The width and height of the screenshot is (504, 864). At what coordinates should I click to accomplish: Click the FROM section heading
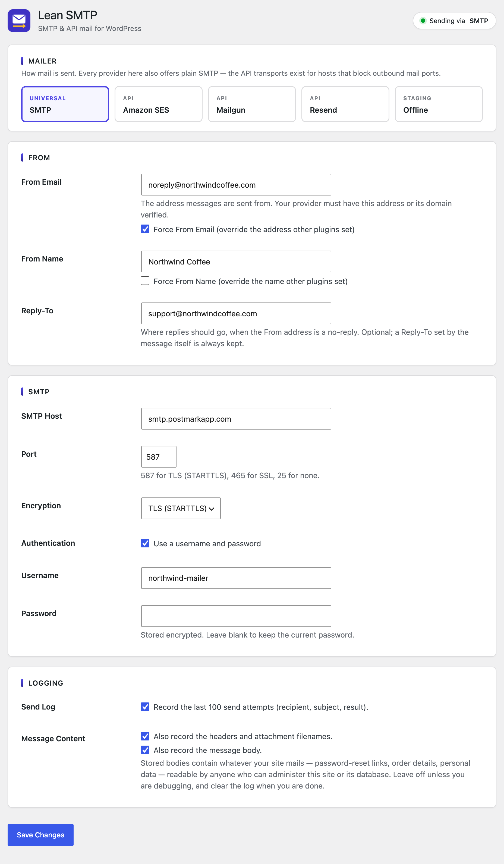pos(39,158)
